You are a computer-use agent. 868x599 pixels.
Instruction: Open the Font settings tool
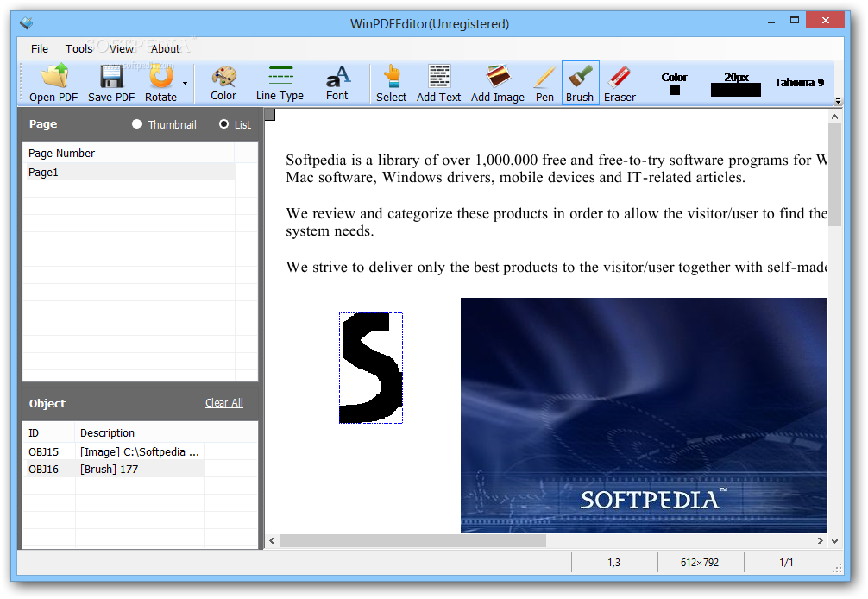[337, 83]
